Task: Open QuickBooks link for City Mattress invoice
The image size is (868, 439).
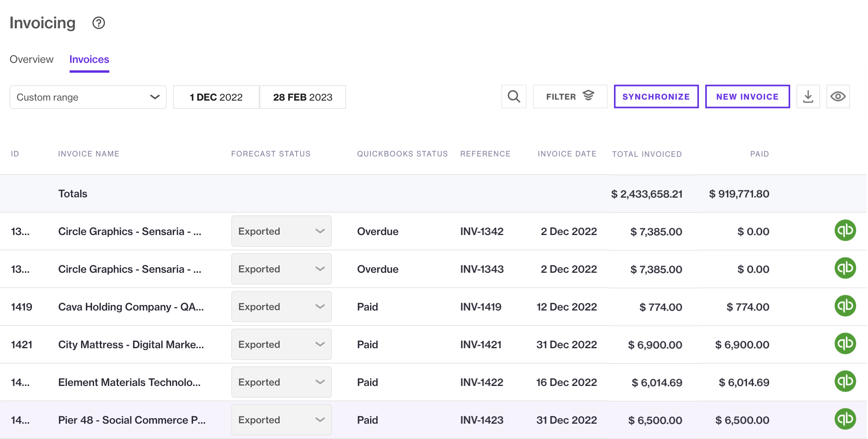Action: pyautogui.click(x=845, y=343)
